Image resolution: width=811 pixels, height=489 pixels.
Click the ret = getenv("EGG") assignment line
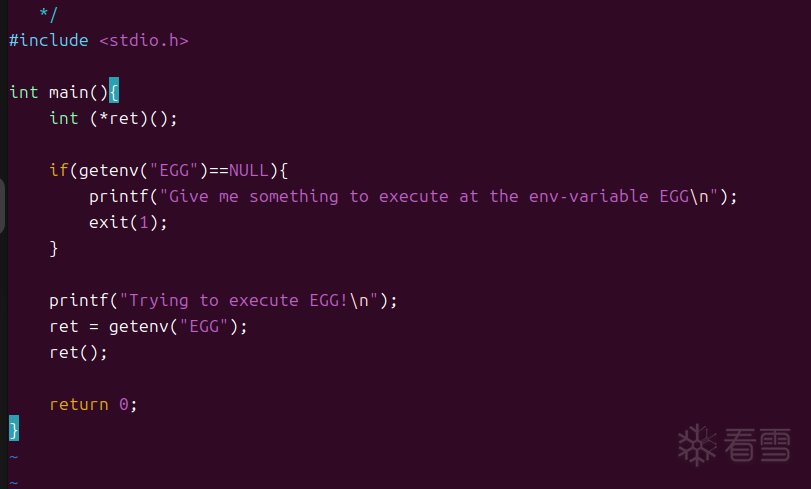coord(148,326)
